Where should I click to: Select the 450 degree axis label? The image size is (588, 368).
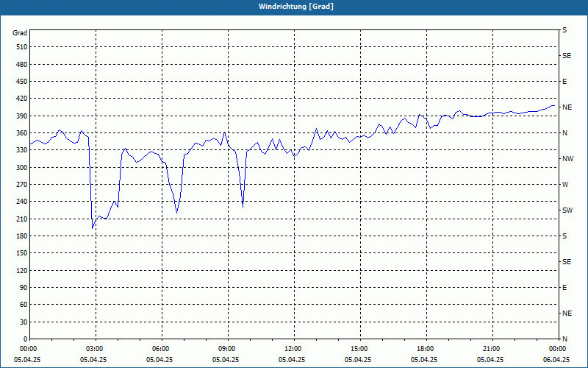pos(22,82)
